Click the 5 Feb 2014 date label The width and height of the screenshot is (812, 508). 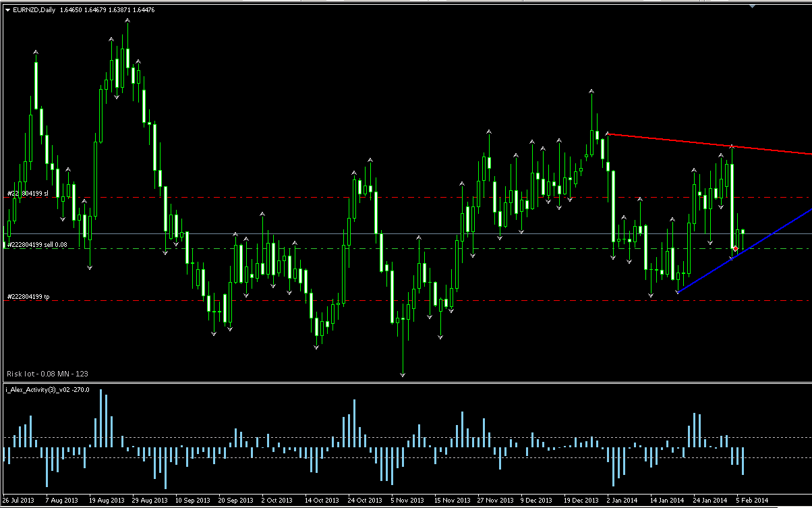[753, 501]
